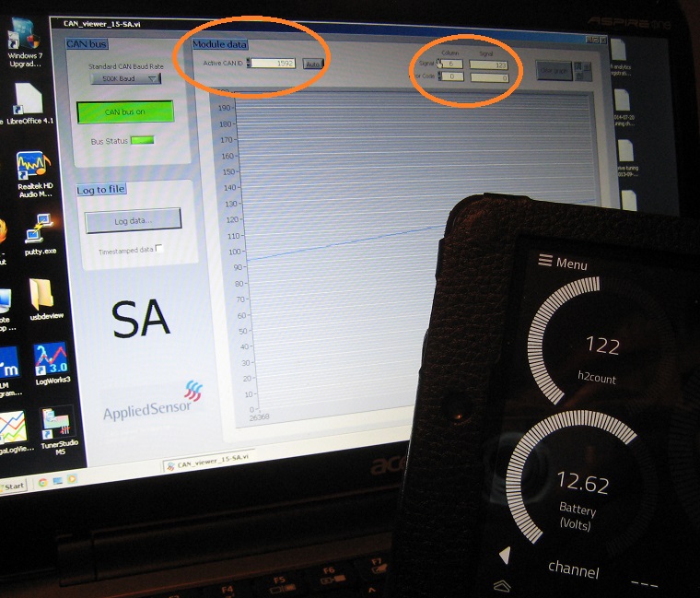Click the Signal column field showing 6
The image size is (700, 598).
(x=452, y=64)
